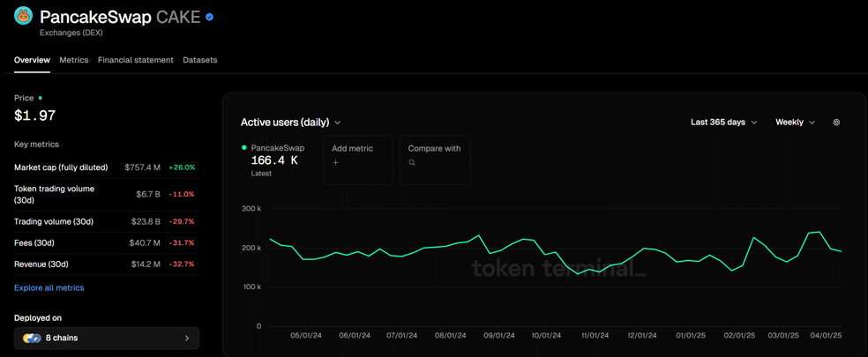Click the search icon under Compare with
The width and height of the screenshot is (868, 357).
coord(411,163)
